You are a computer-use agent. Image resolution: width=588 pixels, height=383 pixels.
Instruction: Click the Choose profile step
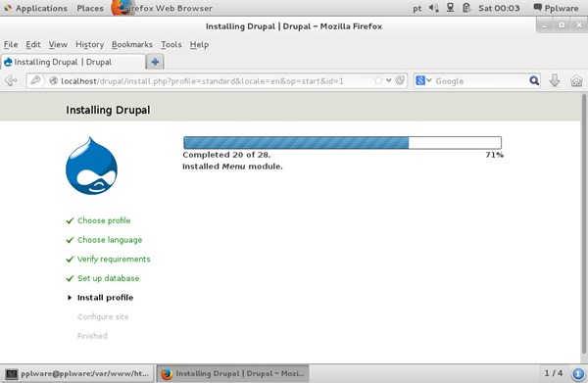[104, 220]
